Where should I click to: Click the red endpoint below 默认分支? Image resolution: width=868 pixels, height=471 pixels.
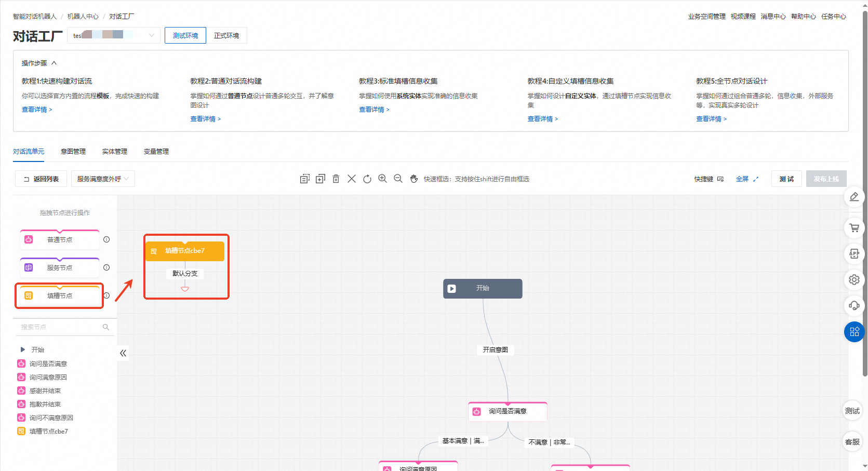point(185,289)
